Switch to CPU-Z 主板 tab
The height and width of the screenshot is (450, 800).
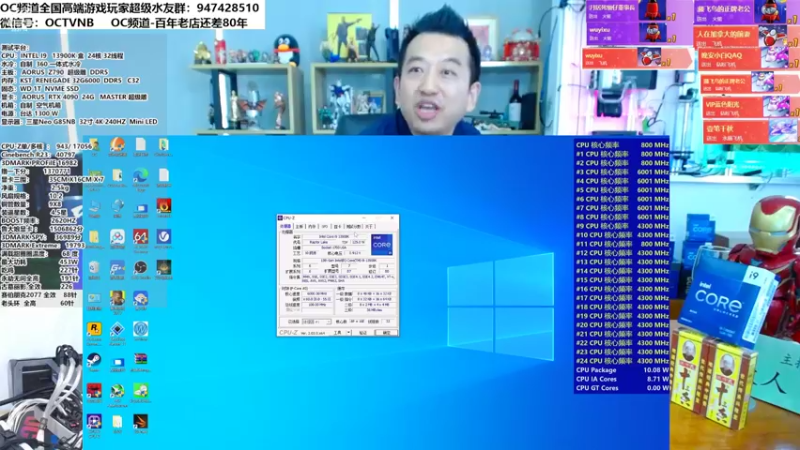(299, 227)
